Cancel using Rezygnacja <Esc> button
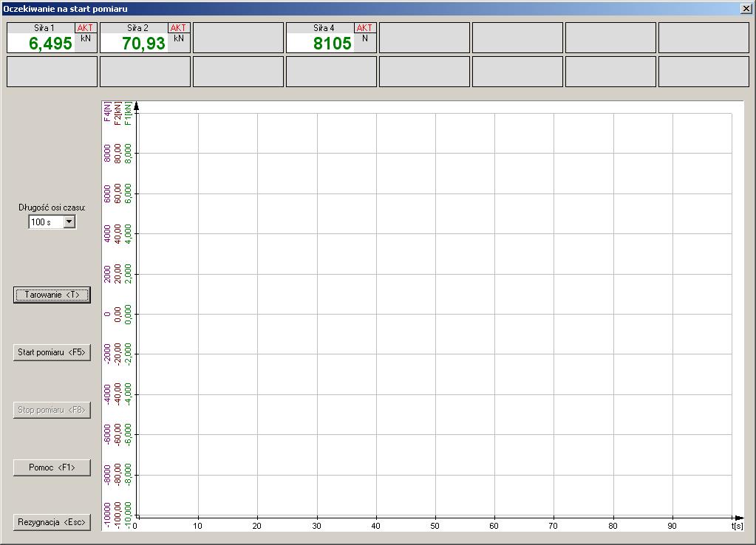756x545 pixels. (x=52, y=522)
